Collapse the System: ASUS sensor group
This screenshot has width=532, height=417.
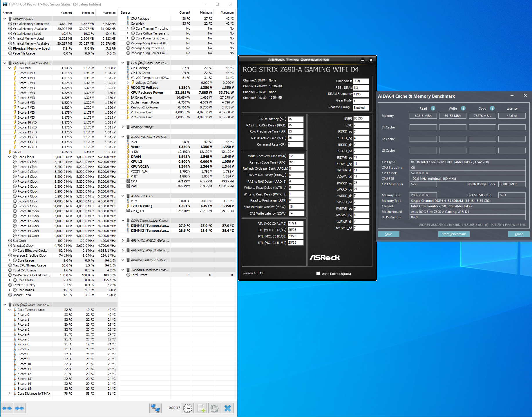5,19
